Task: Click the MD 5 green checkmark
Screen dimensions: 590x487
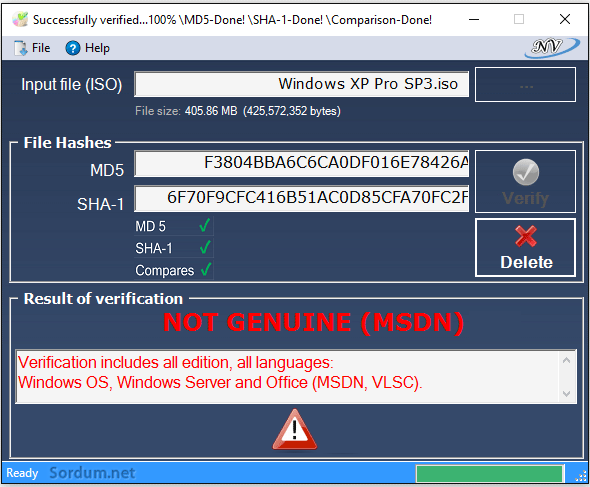Action: tap(205, 226)
